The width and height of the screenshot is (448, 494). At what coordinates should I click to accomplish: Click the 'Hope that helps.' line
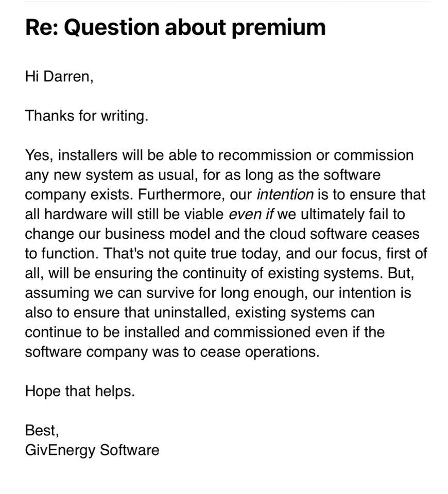[80, 391]
